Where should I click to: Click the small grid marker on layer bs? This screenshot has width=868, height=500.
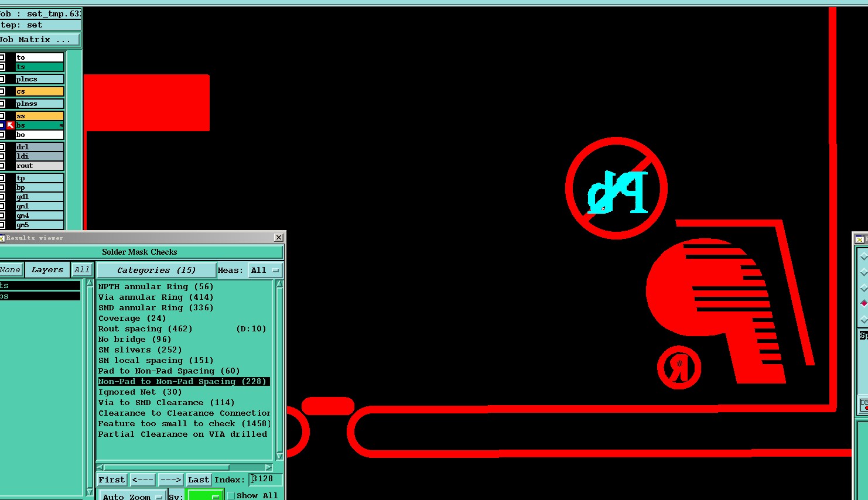(x=61, y=125)
